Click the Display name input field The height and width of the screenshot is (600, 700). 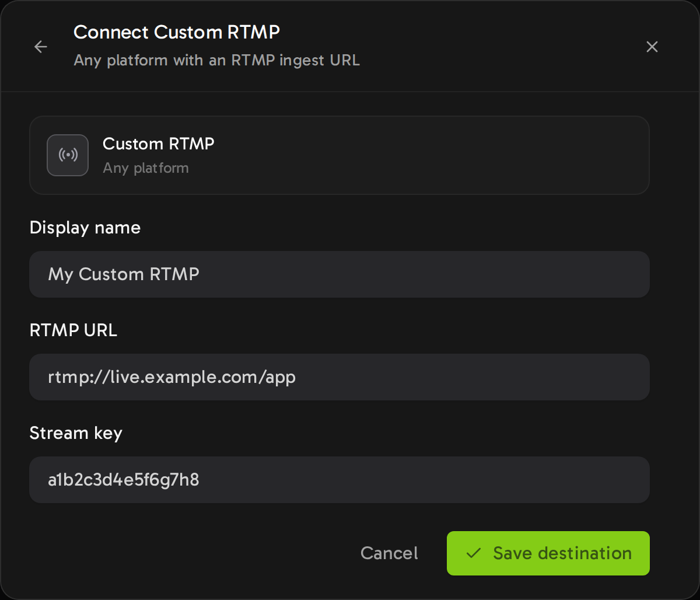pyautogui.click(x=339, y=274)
